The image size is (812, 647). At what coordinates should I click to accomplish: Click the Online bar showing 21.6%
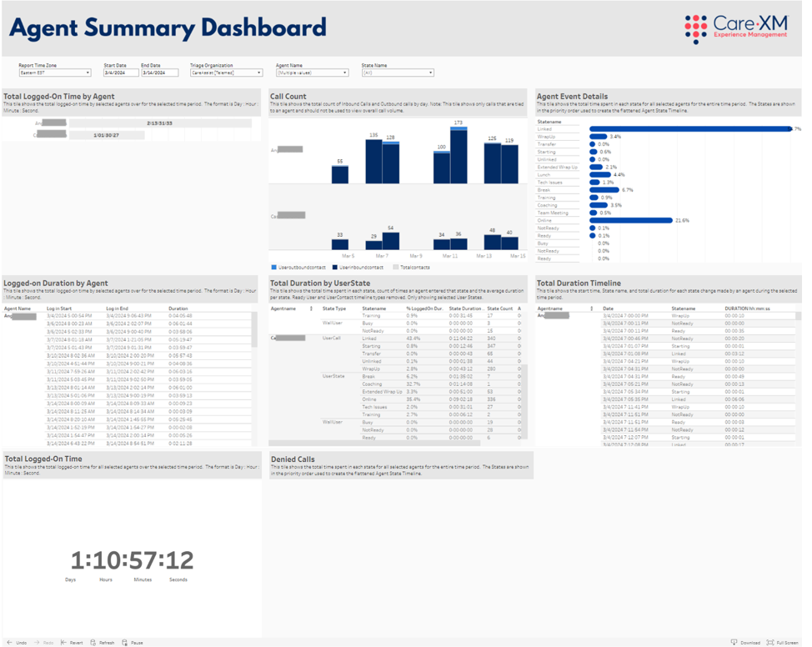pos(631,221)
